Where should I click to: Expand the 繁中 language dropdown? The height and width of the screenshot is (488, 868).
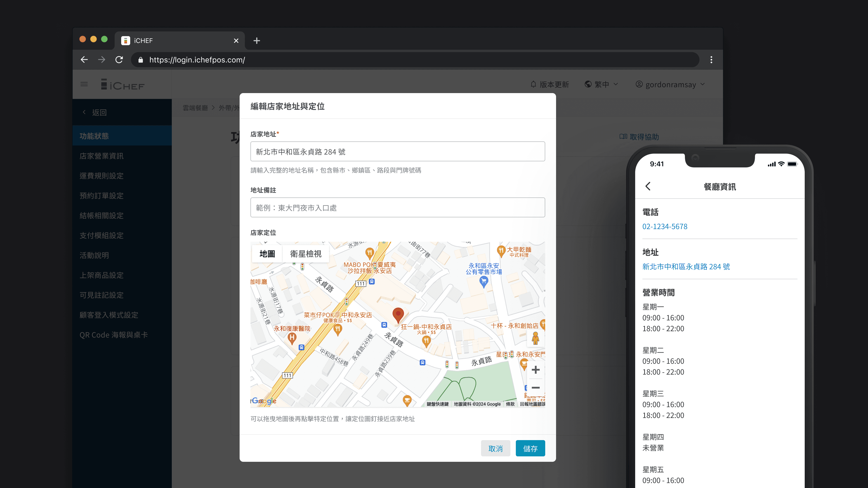[x=602, y=84]
